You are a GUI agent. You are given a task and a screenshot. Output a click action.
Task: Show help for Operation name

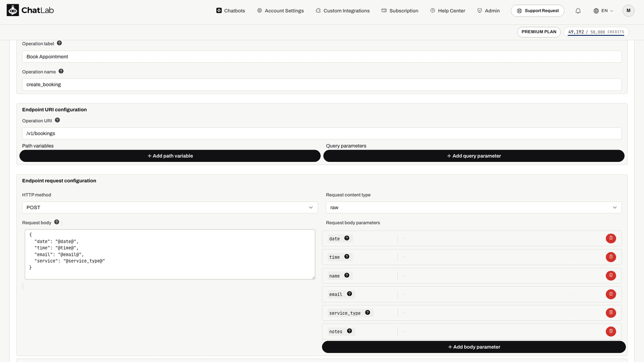click(61, 71)
